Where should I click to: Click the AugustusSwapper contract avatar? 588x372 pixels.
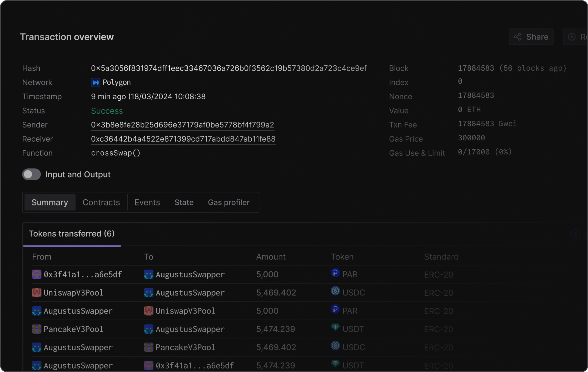[37, 311]
